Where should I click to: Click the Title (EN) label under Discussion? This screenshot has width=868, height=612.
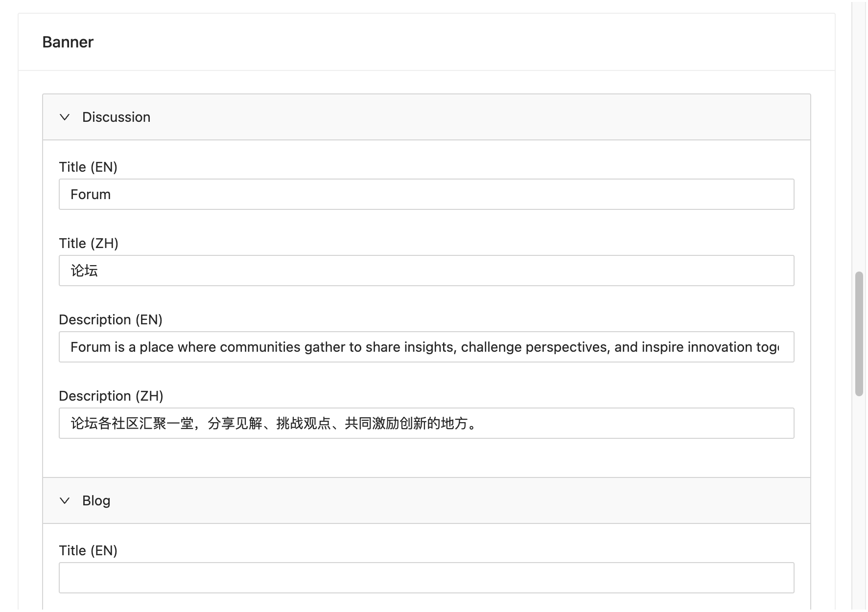(x=88, y=167)
